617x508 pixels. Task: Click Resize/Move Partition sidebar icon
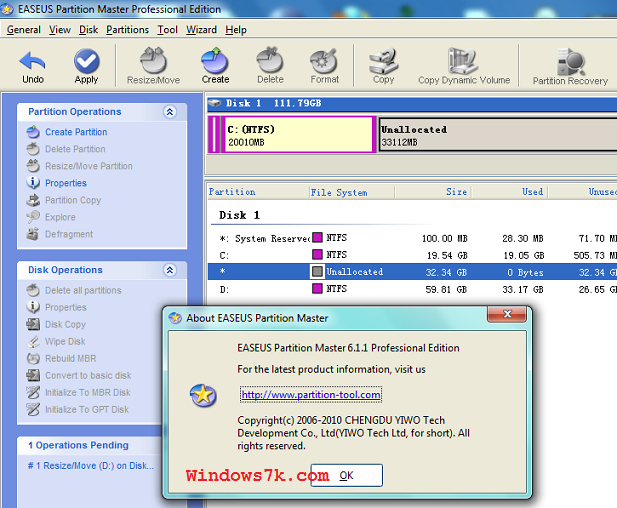tap(33, 166)
